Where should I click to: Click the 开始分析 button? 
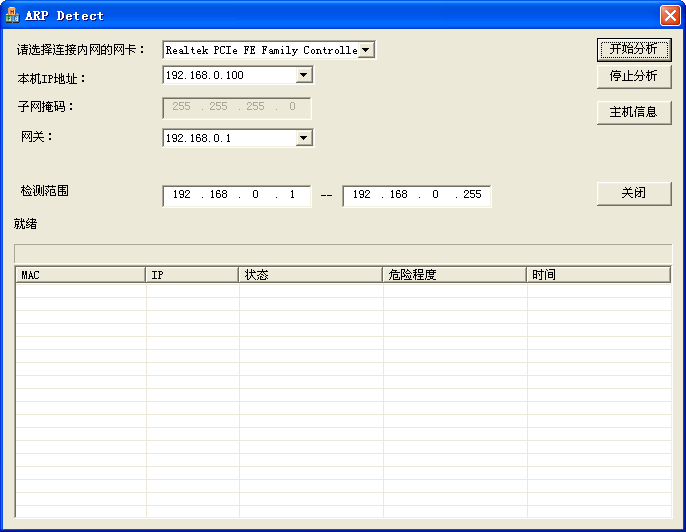click(x=633, y=48)
